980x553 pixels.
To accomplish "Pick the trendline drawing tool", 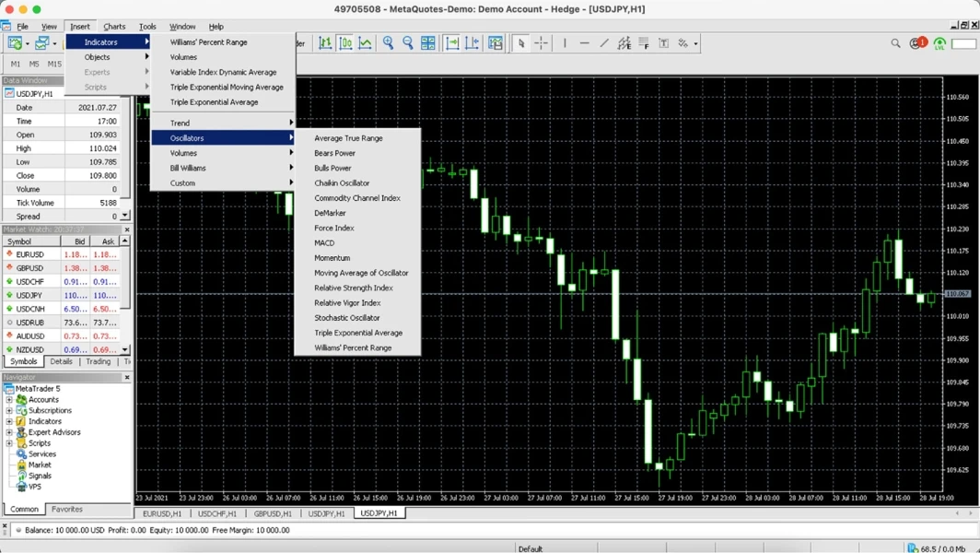I will click(604, 43).
